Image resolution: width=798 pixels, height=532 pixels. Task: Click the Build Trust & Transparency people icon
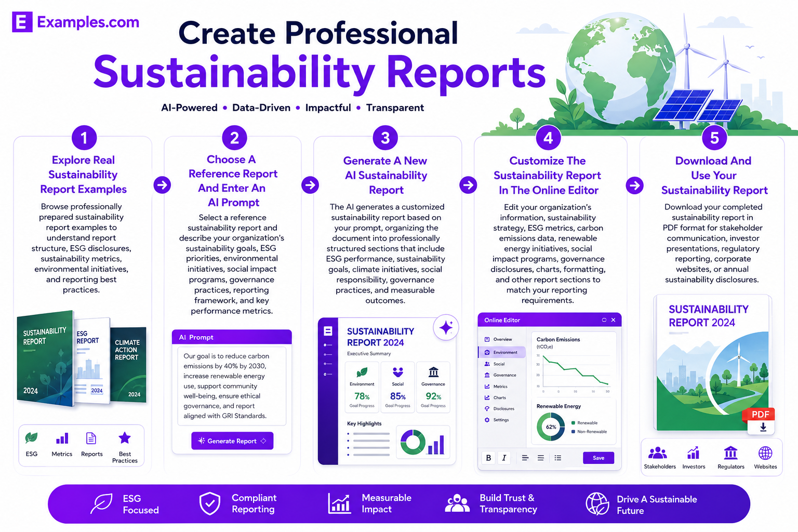457,503
